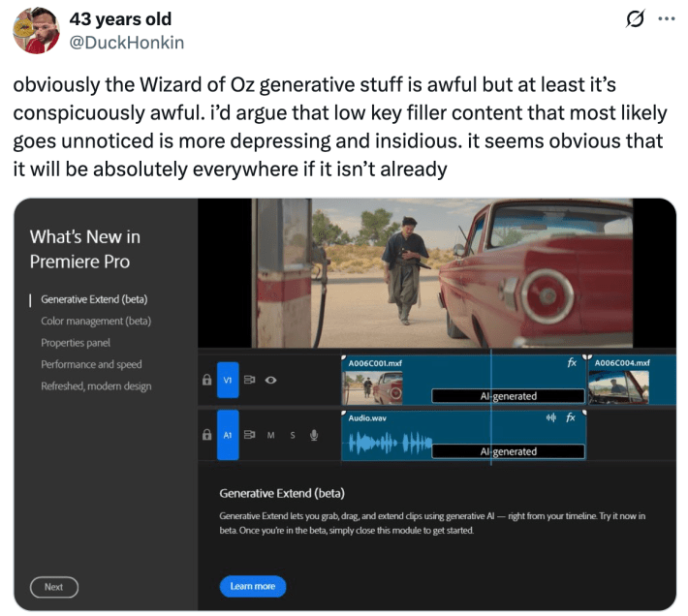Toggle V1 track output eye icon
This screenshot has height=616, width=688.
click(271, 381)
